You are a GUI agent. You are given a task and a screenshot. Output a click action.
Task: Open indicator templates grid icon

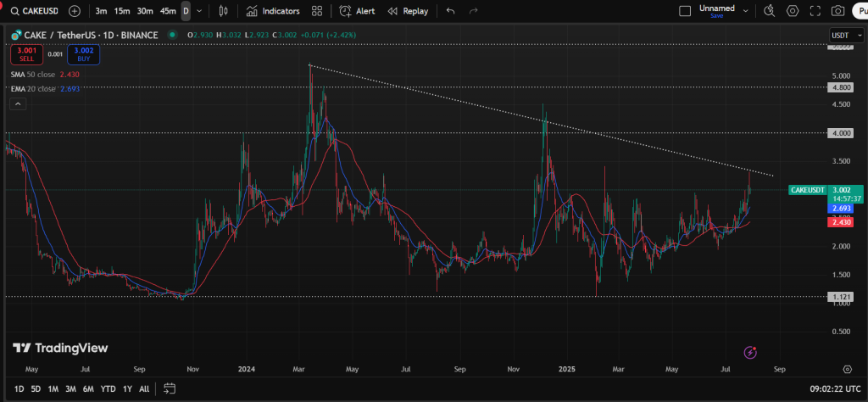317,11
